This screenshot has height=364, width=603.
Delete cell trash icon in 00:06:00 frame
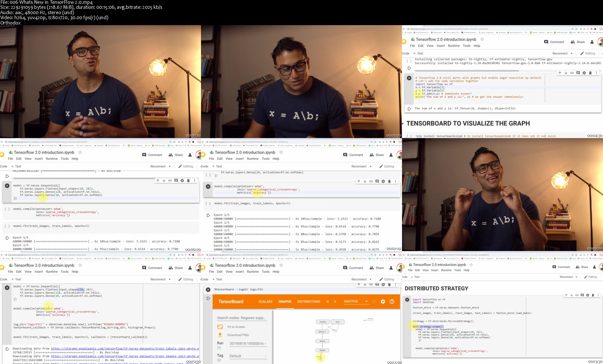point(188,180)
